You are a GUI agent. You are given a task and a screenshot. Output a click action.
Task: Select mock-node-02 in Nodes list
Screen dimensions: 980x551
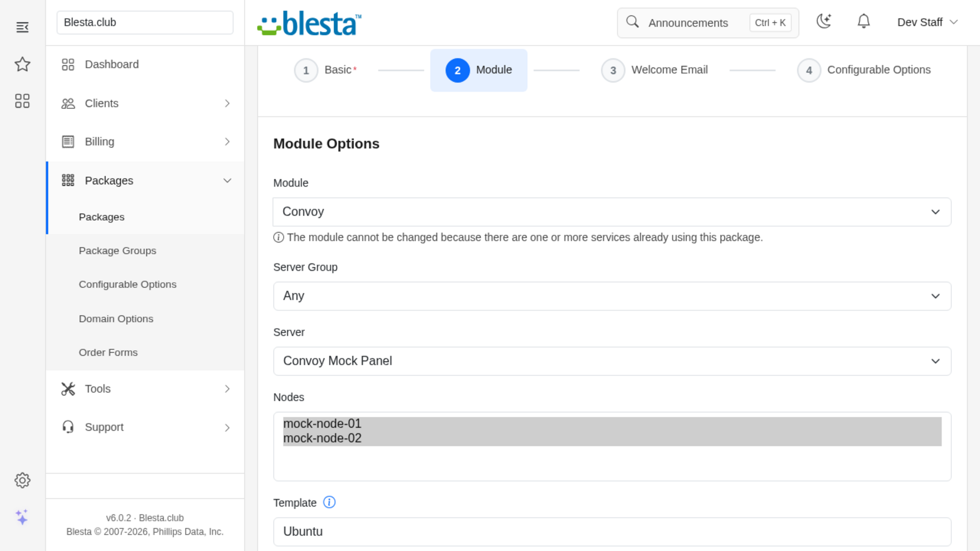point(612,438)
